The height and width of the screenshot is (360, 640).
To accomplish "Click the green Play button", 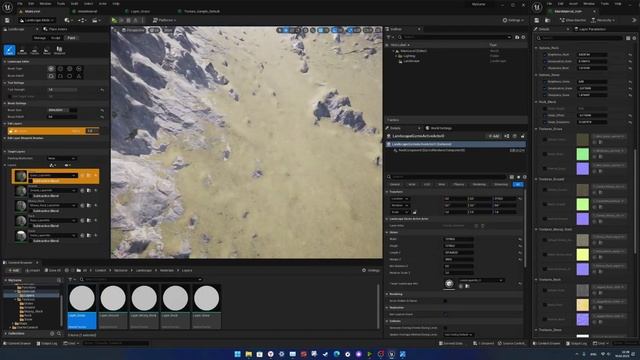I will [114, 20].
